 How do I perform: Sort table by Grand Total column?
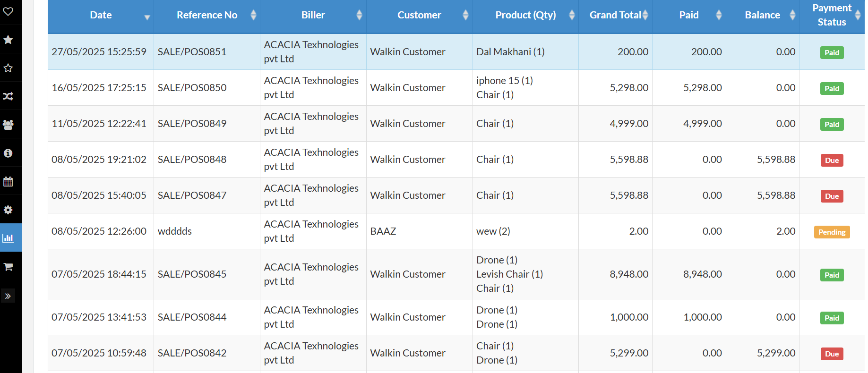click(615, 15)
